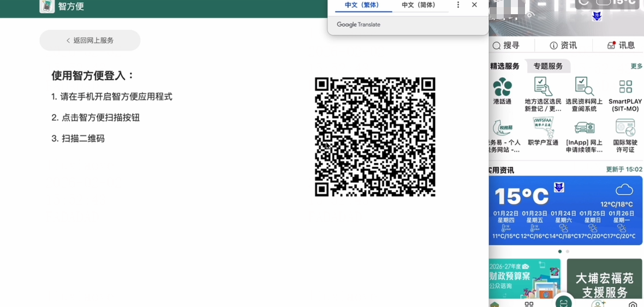Viewport: 644px width, 307px height.
Task: Click the 返回网上服务 back button
Action: [x=90, y=40]
